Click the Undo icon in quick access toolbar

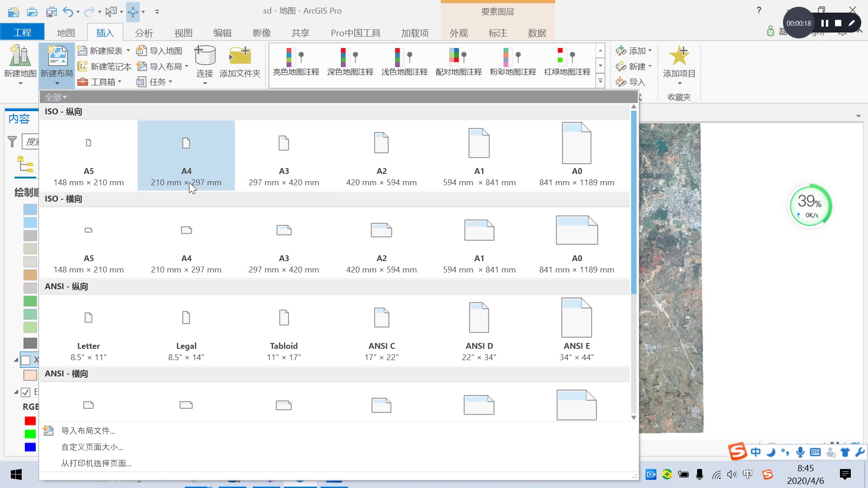click(x=68, y=11)
